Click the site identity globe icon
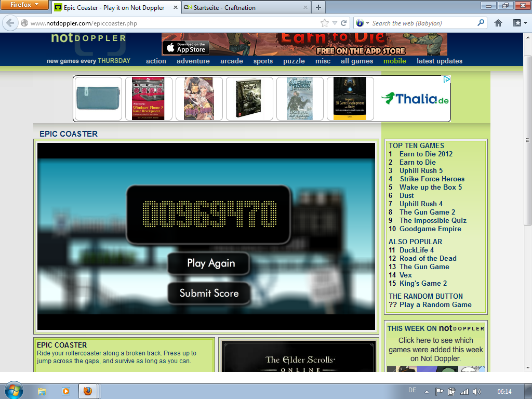The image size is (532, 399). tap(24, 23)
